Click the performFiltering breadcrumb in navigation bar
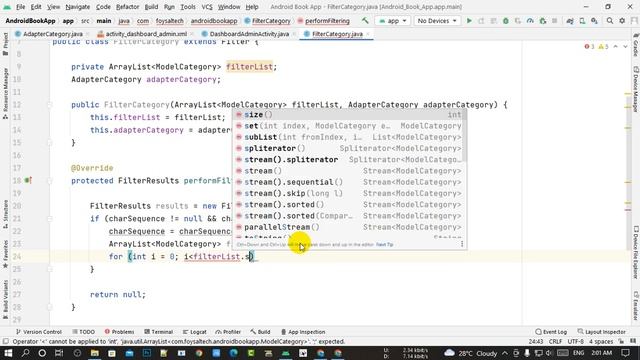The width and height of the screenshot is (640, 360). click(323, 21)
